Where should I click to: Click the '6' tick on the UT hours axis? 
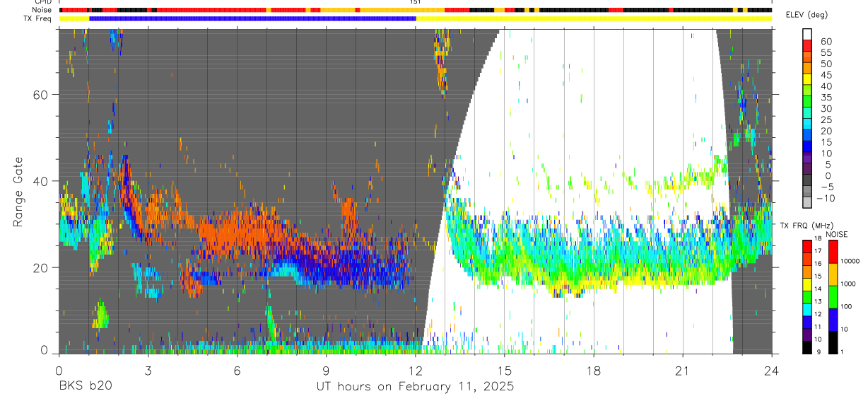pos(237,370)
